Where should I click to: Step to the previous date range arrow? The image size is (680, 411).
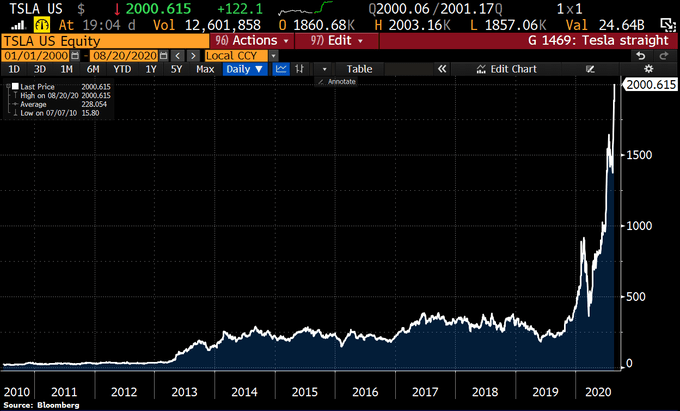tap(177, 56)
